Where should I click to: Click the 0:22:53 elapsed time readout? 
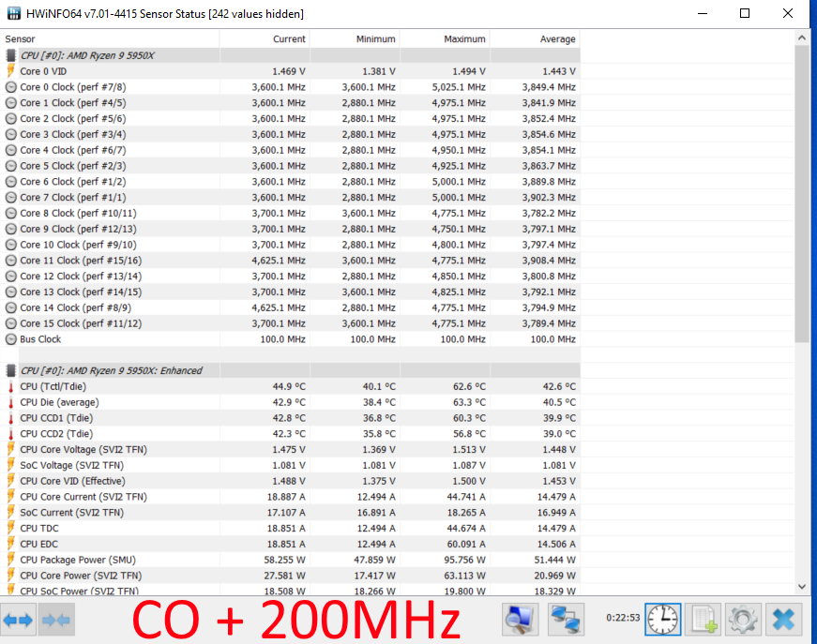623,618
